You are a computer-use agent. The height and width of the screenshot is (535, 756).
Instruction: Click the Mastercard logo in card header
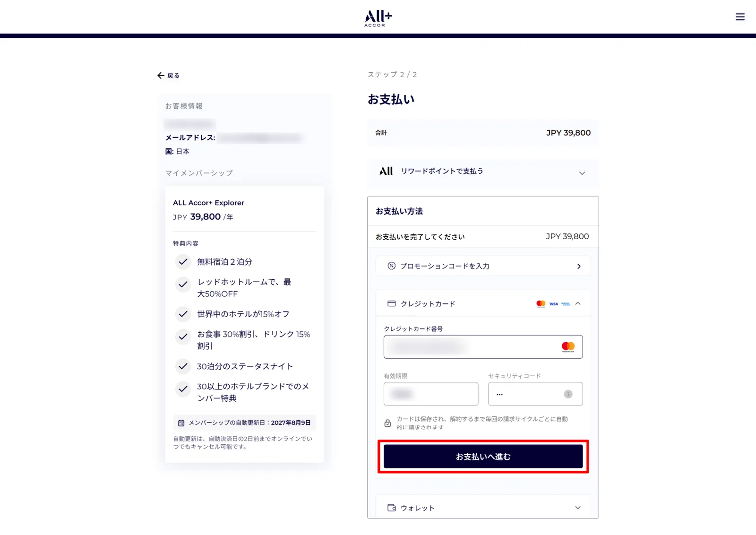coord(541,304)
